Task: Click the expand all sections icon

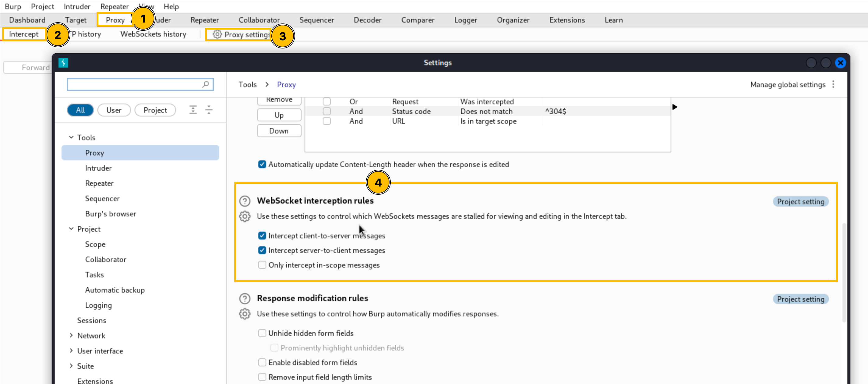Action: (x=193, y=110)
